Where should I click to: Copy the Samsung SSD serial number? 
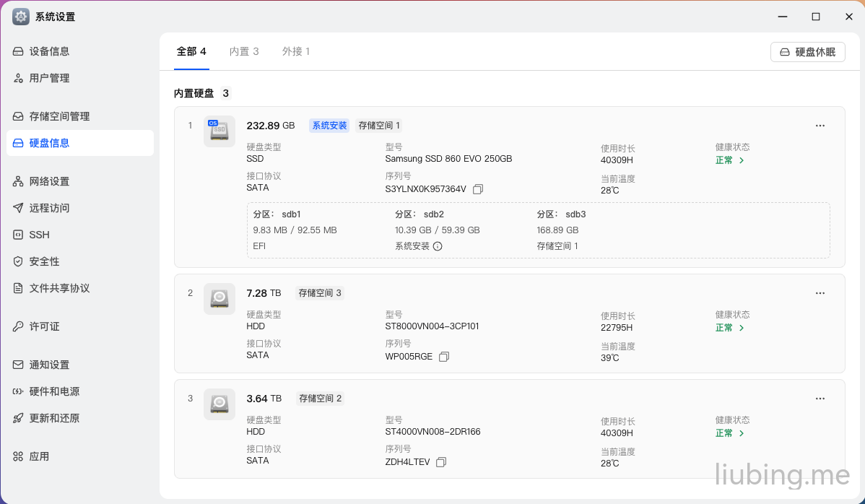478,189
